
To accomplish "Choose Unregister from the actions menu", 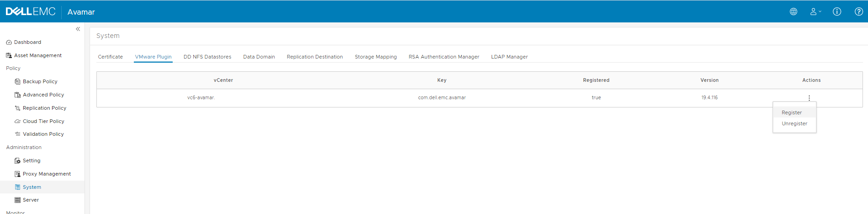I will pyautogui.click(x=794, y=123).
